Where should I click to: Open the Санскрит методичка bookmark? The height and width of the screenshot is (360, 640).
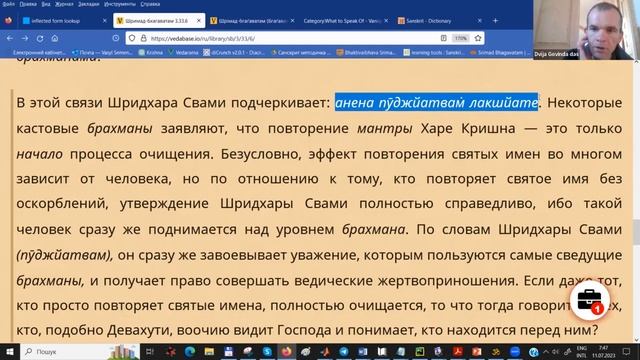(x=301, y=52)
